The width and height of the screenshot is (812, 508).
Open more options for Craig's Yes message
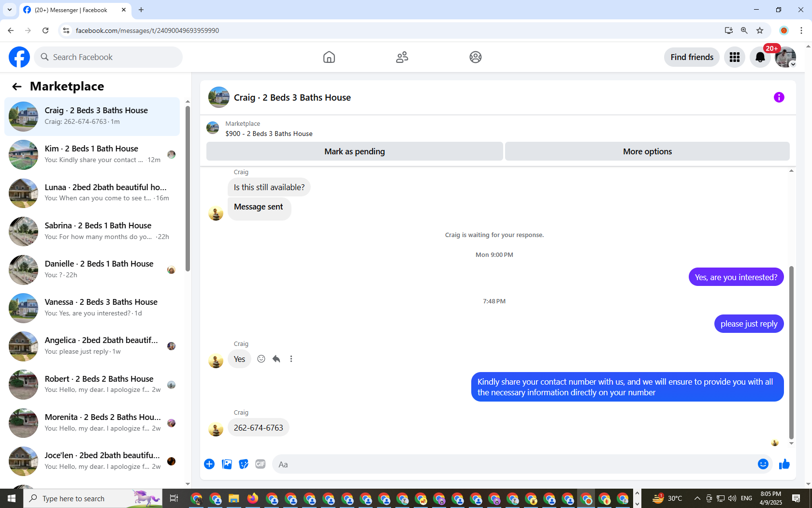point(291,359)
